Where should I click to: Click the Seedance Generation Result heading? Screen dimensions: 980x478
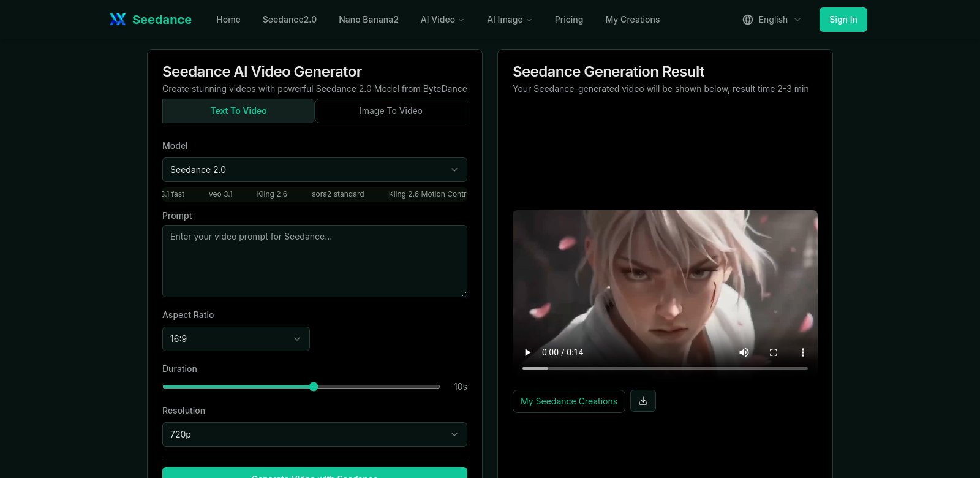click(x=608, y=72)
